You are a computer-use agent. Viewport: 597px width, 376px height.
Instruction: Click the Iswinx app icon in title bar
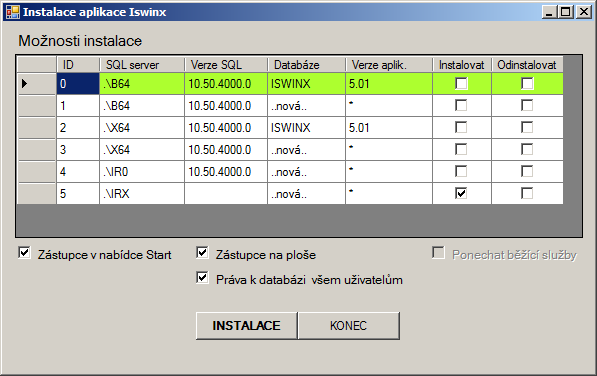pyautogui.click(x=13, y=12)
